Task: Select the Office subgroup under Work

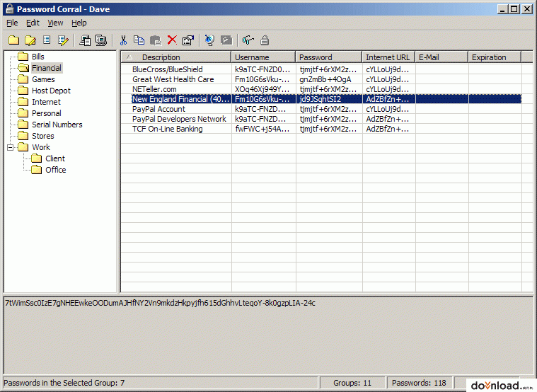Action: click(x=56, y=170)
